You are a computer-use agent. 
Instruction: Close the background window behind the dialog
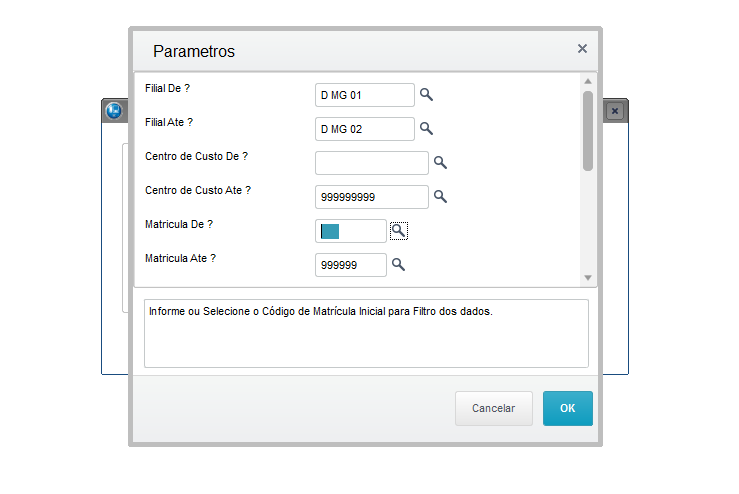(x=615, y=111)
